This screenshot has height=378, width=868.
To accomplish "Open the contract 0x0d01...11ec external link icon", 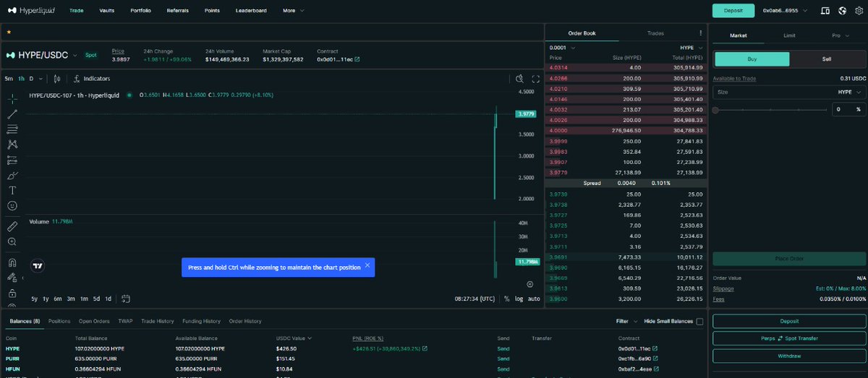I will click(357, 59).
